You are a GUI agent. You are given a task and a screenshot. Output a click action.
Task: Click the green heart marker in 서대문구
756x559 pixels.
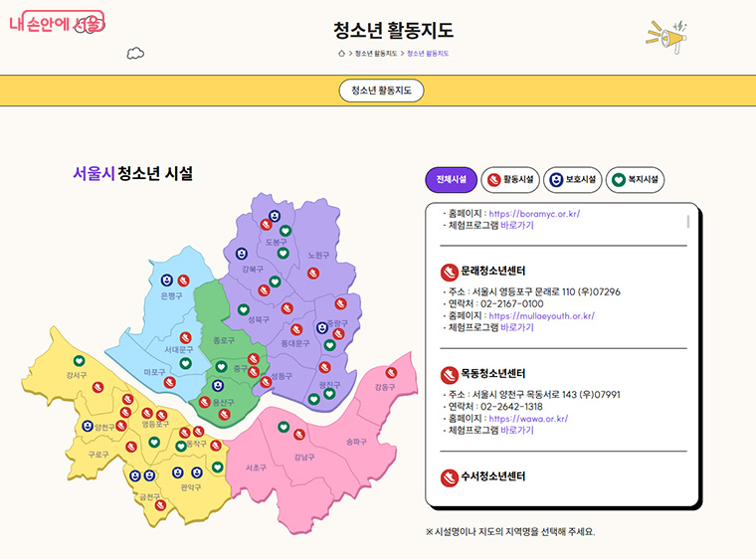click(x=185, y=363)
